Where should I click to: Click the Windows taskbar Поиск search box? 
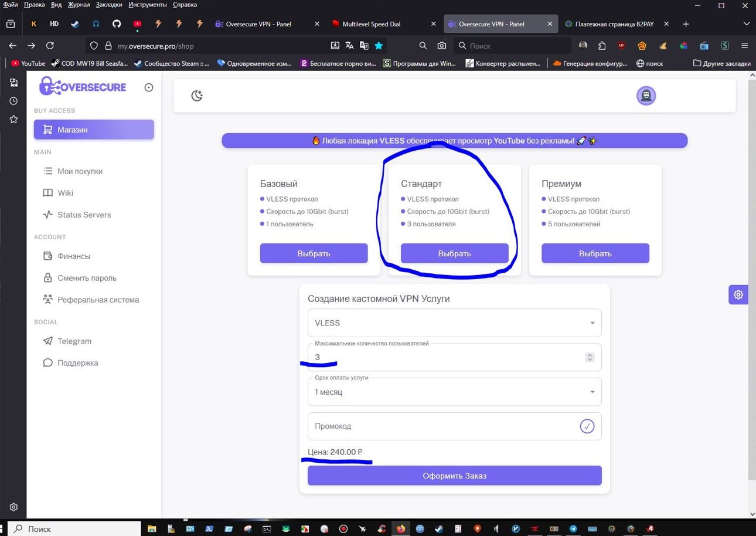pyautogui.click(x=74, y=528)
